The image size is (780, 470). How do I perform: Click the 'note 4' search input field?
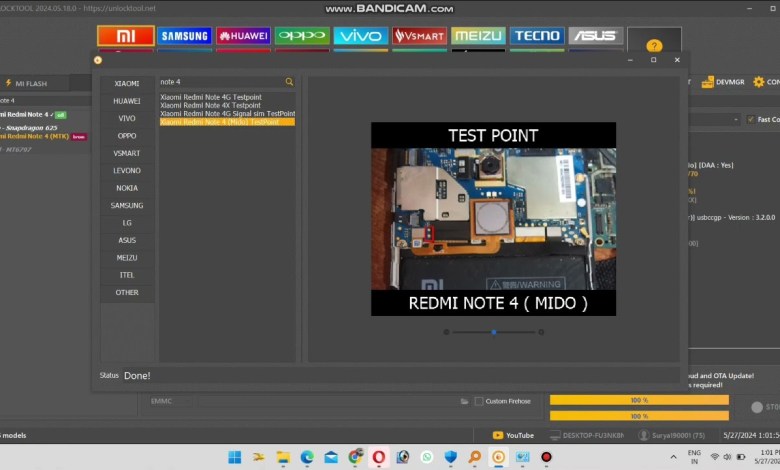coord(221,82)
